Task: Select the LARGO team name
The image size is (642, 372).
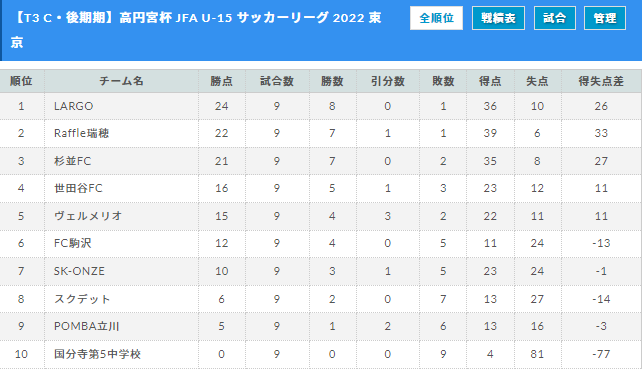Action: pyautogui.click(x=73, y=106)
